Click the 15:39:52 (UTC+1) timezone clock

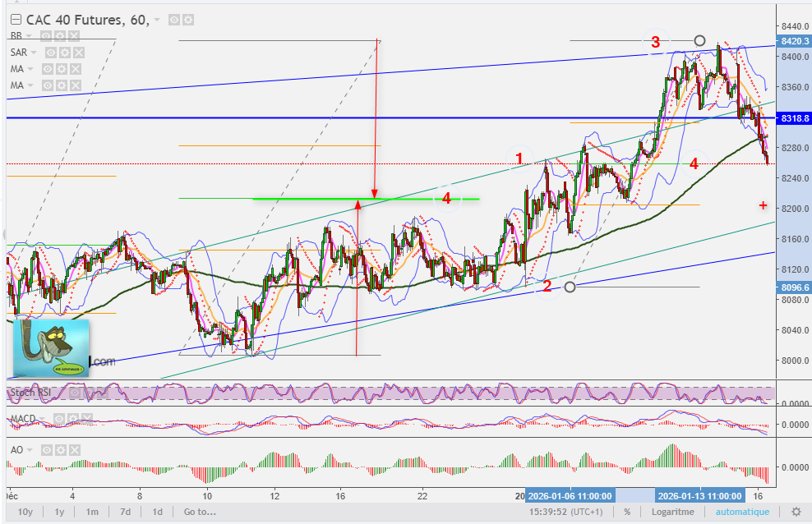click(566, 512)
